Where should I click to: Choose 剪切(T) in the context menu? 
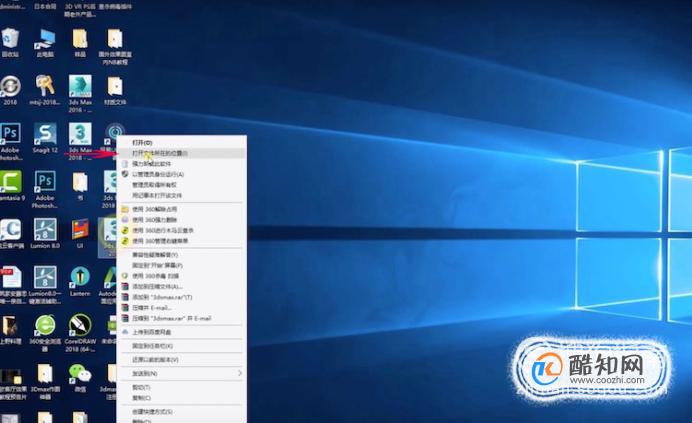181,387
